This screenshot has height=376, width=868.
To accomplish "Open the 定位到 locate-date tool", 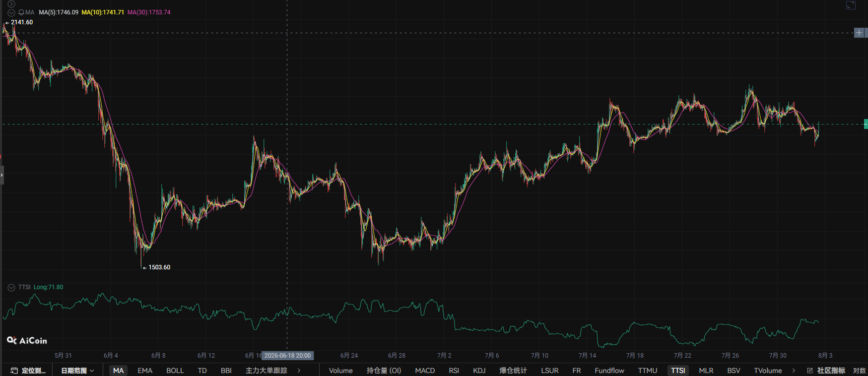I will pos(28,371).
